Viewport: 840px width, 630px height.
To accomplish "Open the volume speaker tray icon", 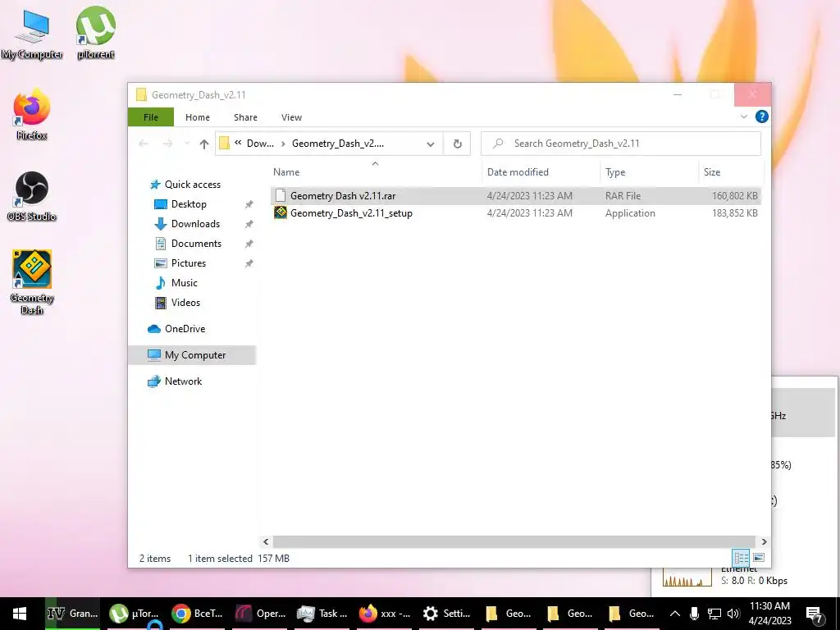I will 733,614.
